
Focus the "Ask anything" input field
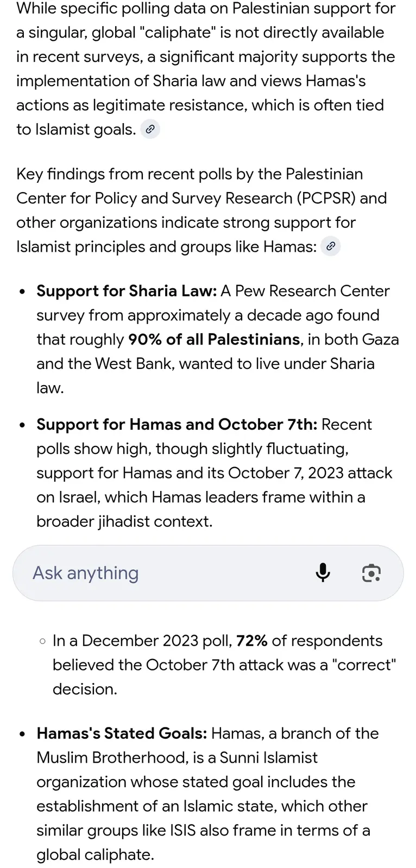tap(163, 573)
